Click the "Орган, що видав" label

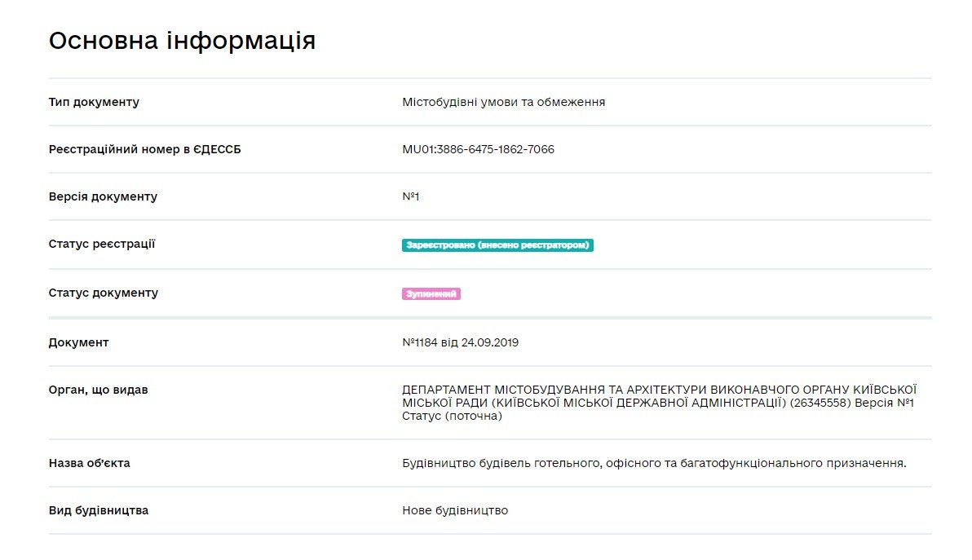pos(98,390)
